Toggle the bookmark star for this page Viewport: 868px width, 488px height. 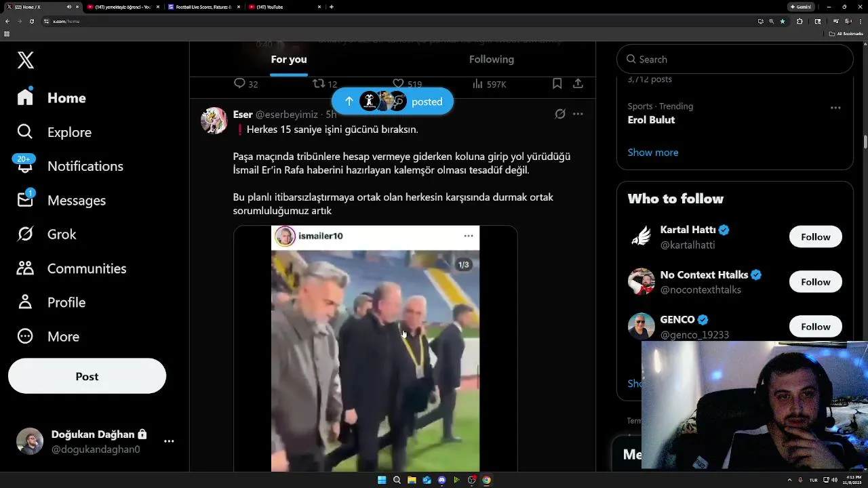[782, 21]
